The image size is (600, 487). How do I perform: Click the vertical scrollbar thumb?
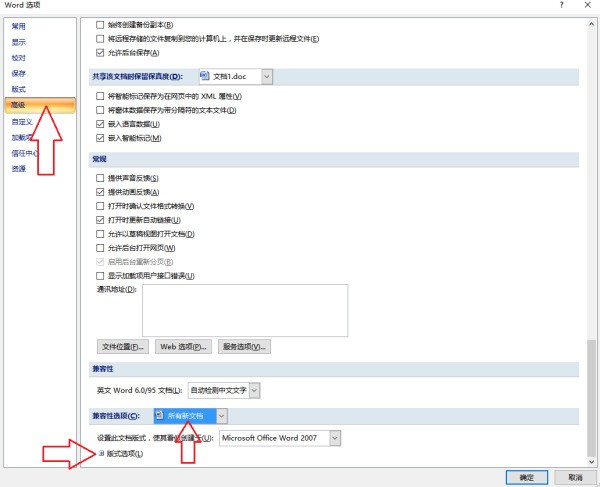click(591, 396)
